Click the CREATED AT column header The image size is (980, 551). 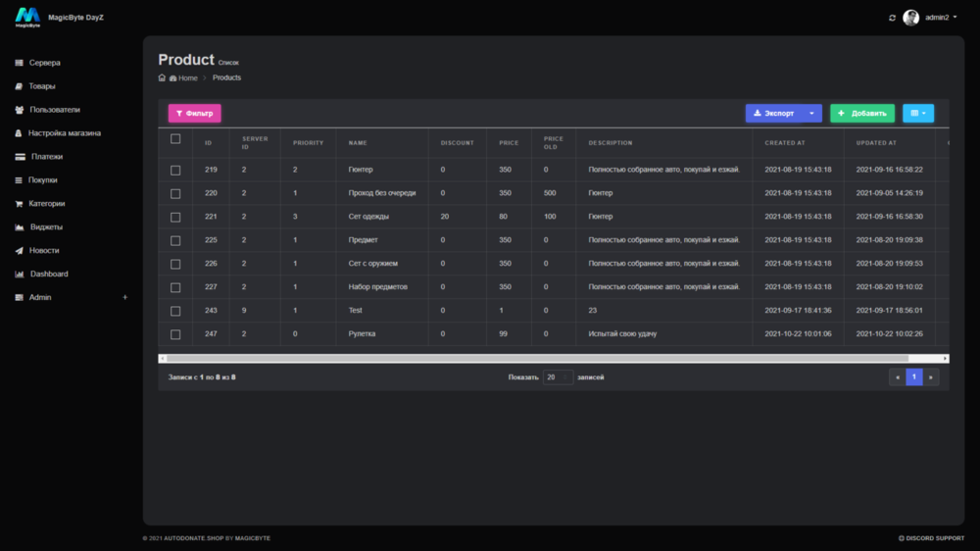(x=785, y=143)
